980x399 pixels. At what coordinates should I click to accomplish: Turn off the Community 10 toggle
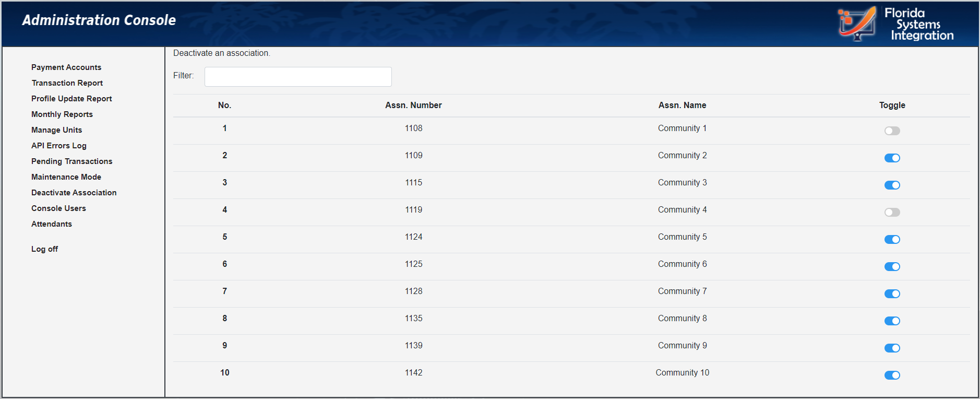[x=892, y=375]
